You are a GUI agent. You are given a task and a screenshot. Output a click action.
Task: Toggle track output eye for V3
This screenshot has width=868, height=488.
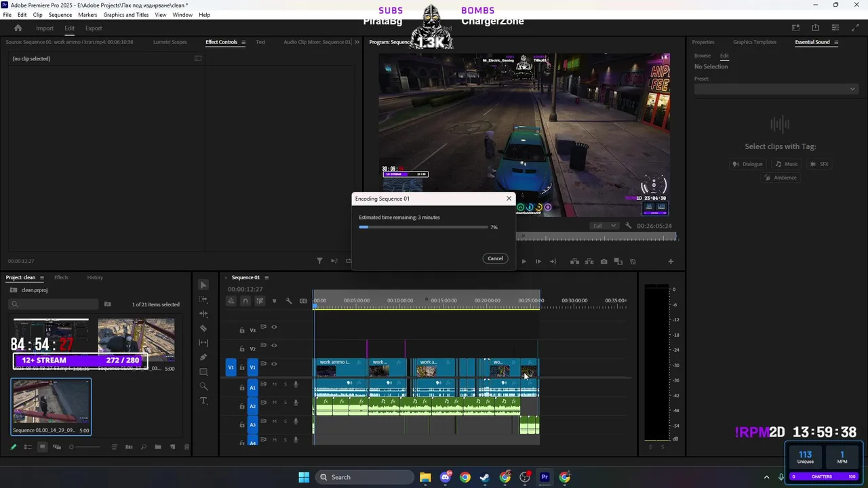pos(274,327)
